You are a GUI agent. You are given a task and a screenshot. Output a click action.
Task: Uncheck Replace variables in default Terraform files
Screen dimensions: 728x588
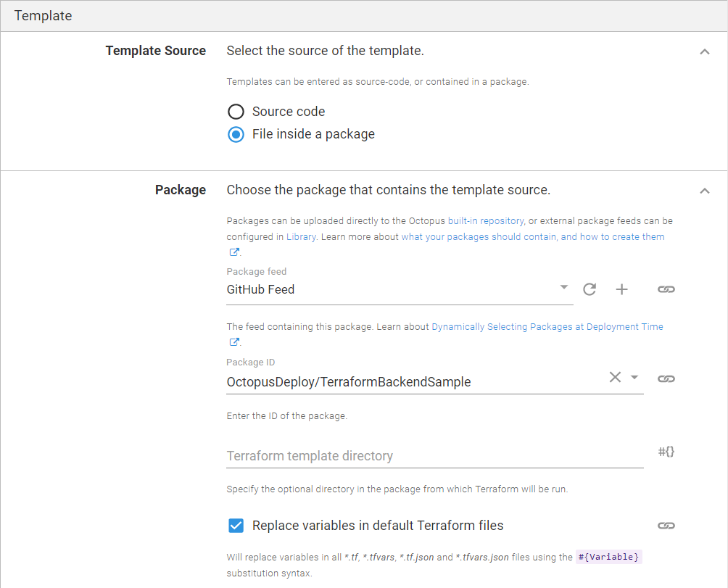click(x=236, y=525)
